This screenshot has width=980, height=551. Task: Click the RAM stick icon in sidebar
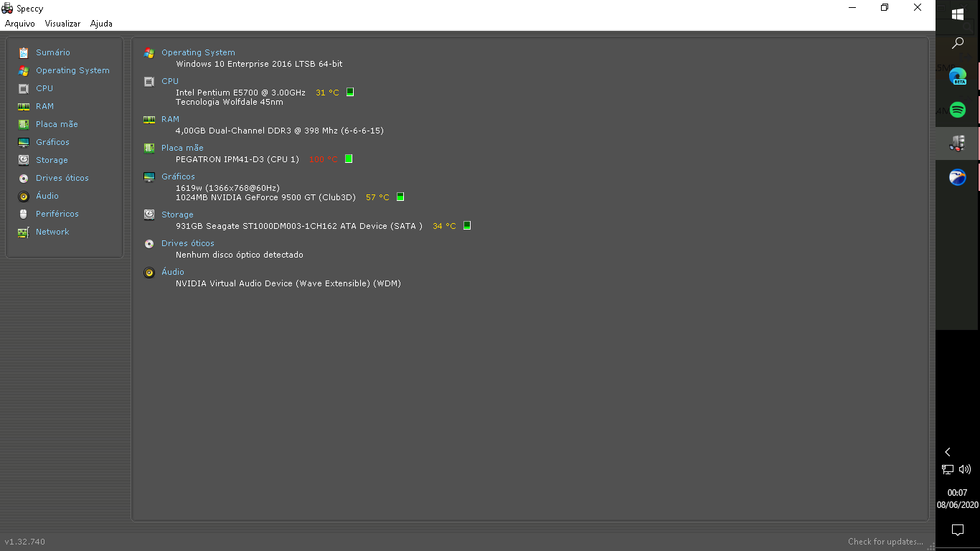coord(24,106)
